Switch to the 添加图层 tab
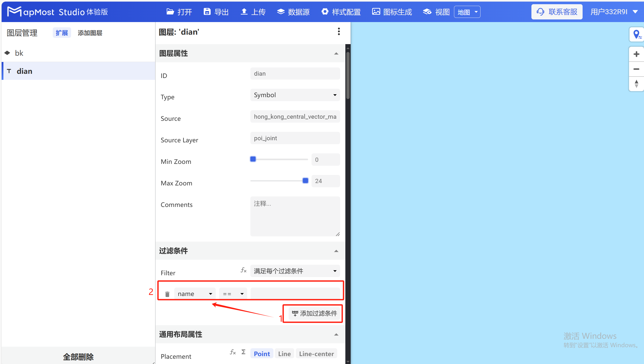 (90, 33)
